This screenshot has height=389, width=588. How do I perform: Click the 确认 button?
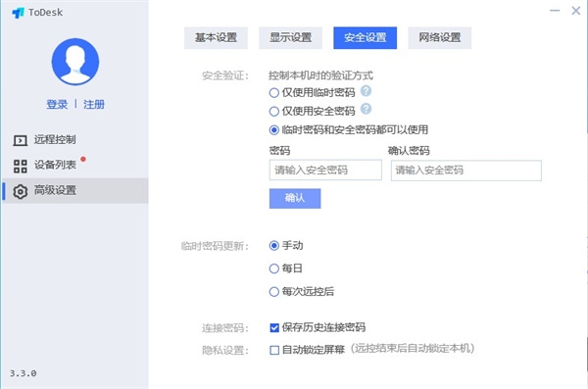(295, 198)
